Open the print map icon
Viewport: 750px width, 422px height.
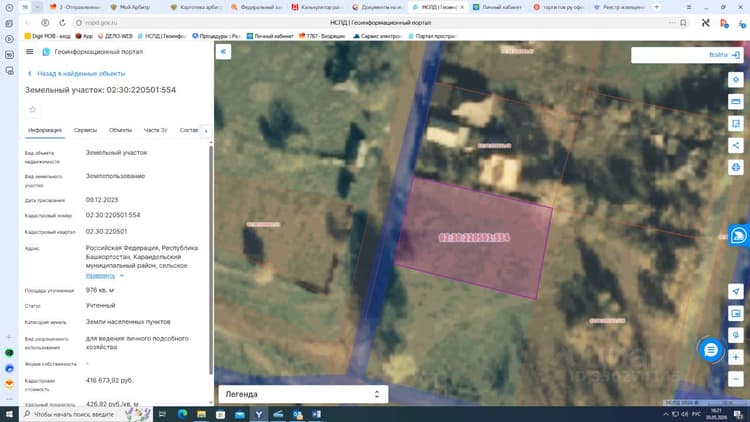click(736, 167)
